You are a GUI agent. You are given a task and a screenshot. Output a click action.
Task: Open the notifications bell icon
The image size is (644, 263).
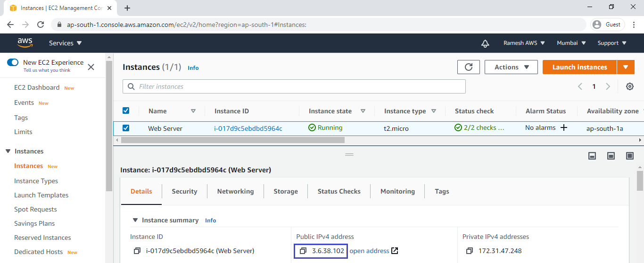click(x=485, y=43)
